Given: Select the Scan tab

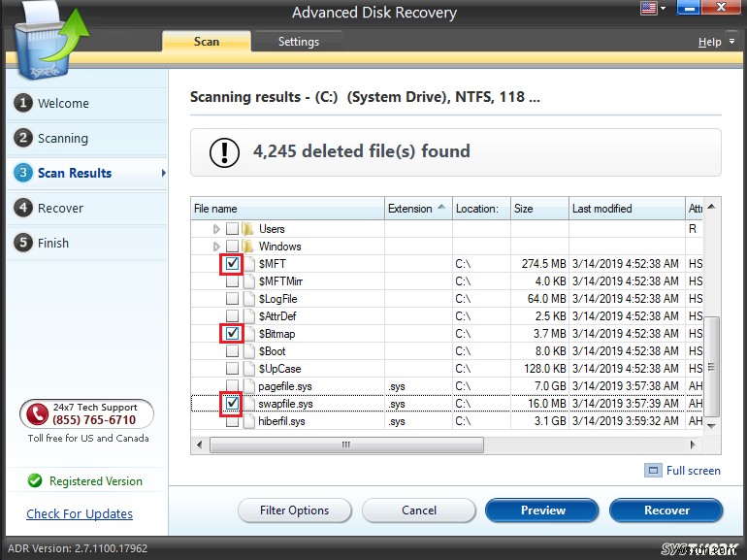Looking at the screenshot, I should [x=207, y=42].
